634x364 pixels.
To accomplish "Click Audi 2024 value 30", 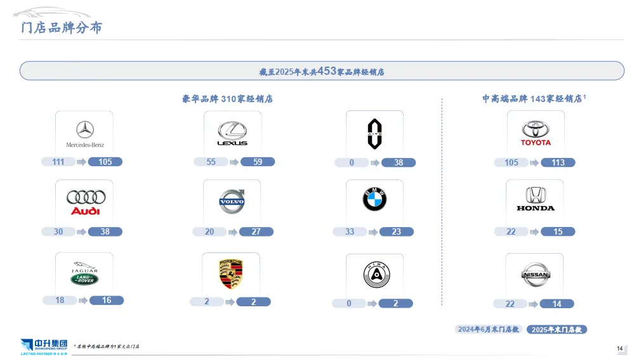I will coord(58,232).
